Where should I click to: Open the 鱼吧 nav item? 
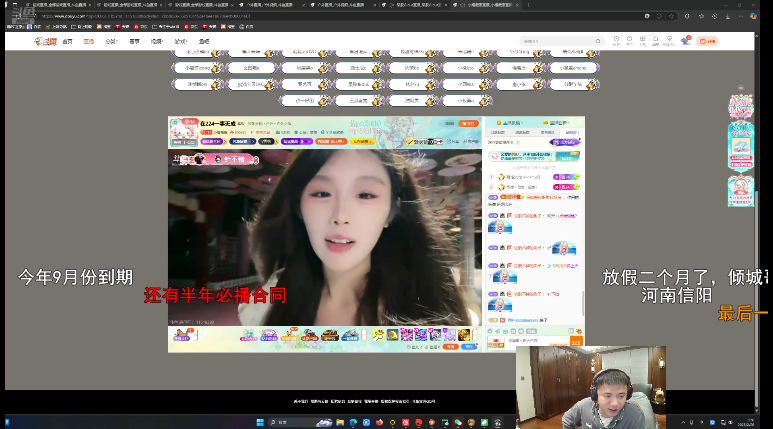click(x=204, y=41)
